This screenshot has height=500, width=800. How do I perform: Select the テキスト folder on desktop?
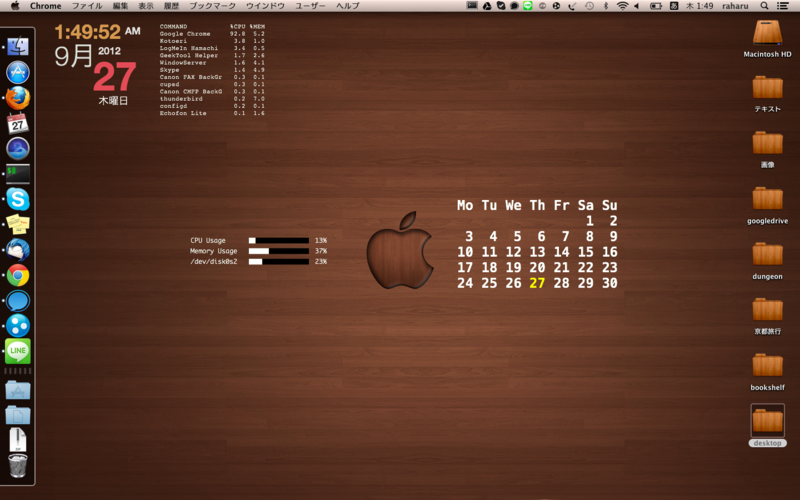[767, 87]
